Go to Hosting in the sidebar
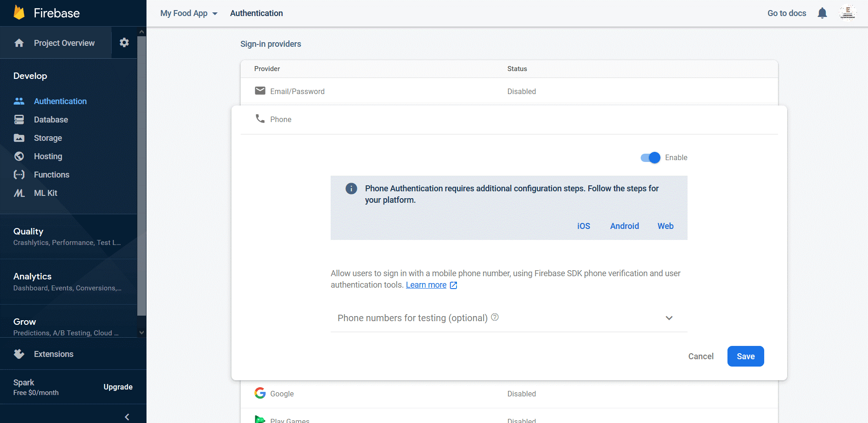868x423 pixels. 48,156
